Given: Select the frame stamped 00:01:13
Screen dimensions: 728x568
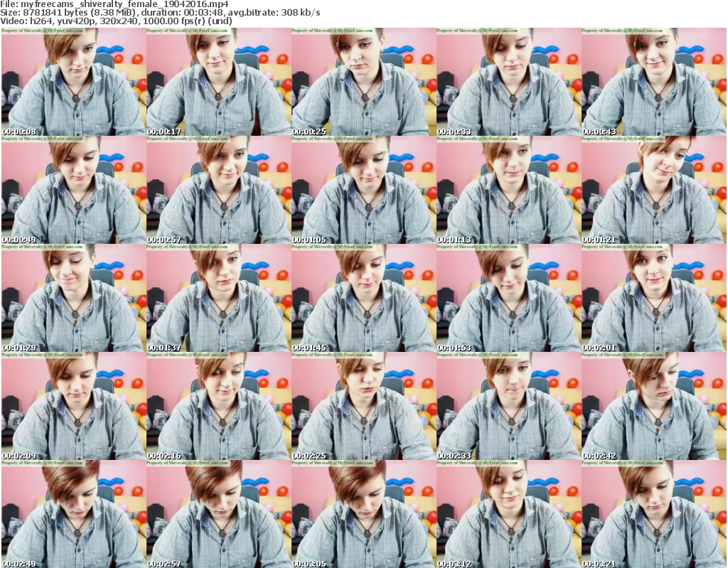Looking at the screenshot, I should pos(508,191).
